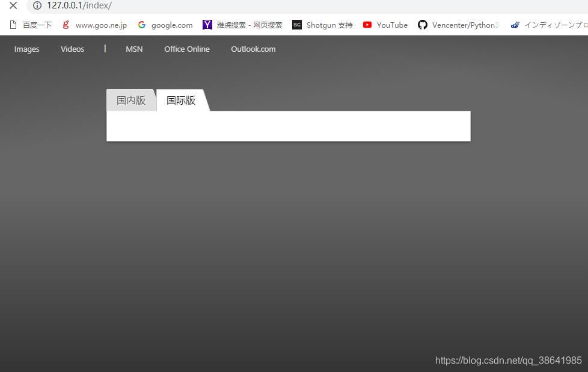
Task: Click the GitHub octocat favicon
Action: click(423, 25)
